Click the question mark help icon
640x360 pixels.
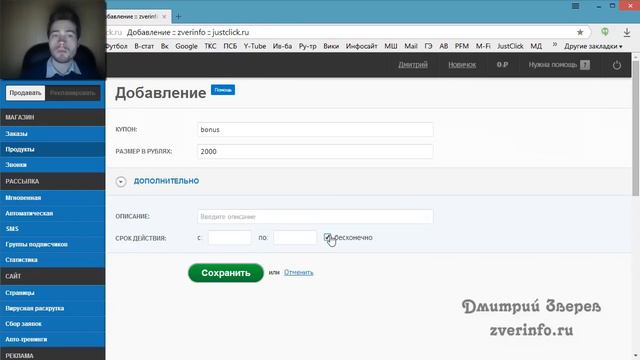coord(585,65)
